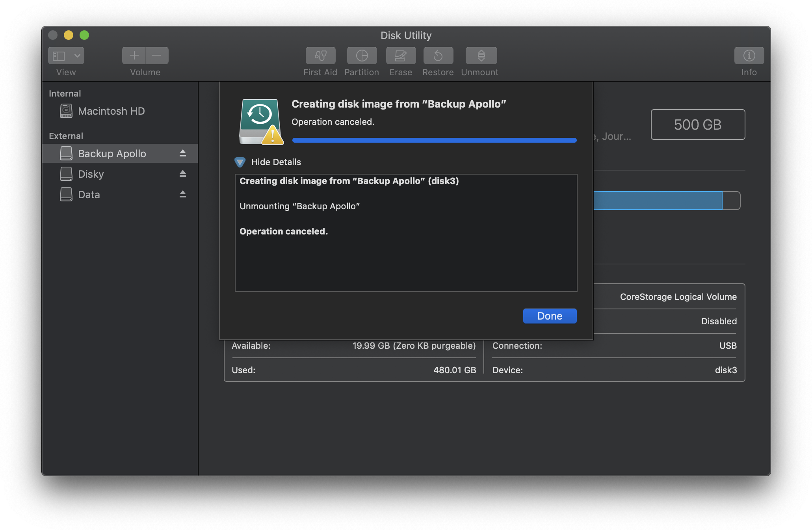Select the Data volume in sidebar
The width and height of the screenshot is (812, 530).
click(x=89, y=195)
